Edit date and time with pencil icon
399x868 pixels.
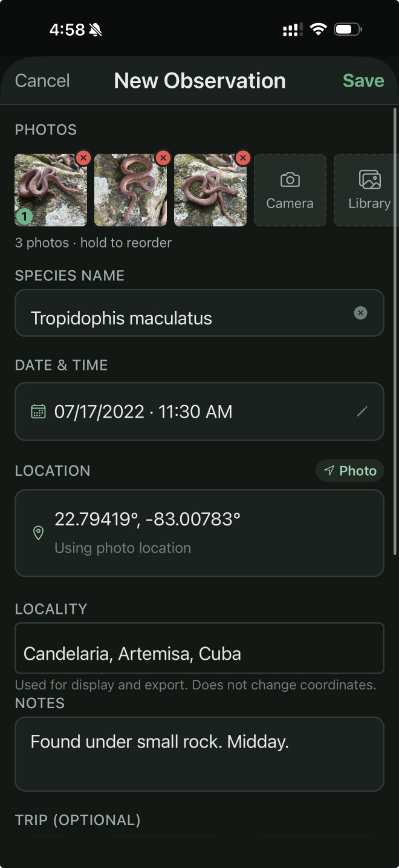tap(362, 412)
